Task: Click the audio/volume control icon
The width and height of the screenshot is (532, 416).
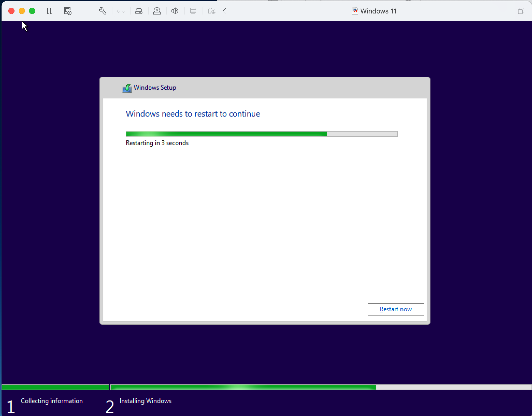Action: [x=175, y=11]
